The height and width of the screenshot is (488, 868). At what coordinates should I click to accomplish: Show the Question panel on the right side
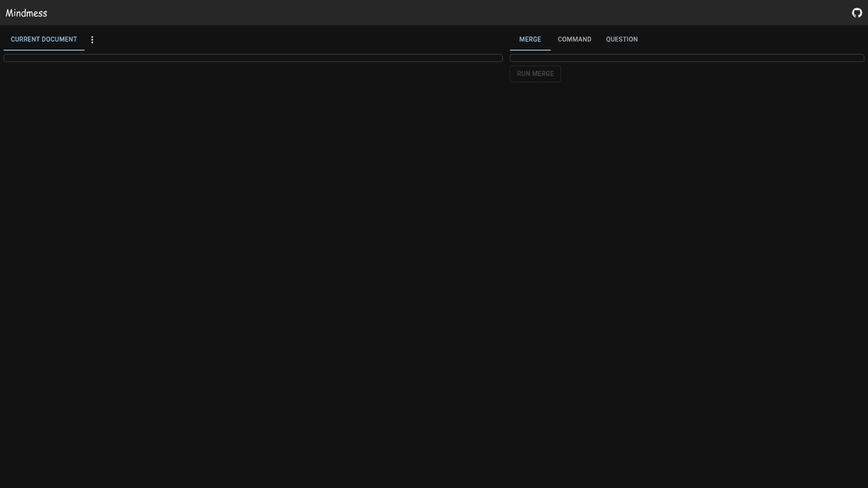(621, 39)
